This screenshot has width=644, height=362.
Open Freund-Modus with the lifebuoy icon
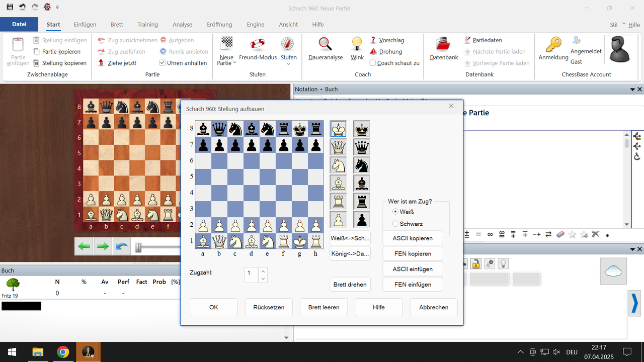258,44
